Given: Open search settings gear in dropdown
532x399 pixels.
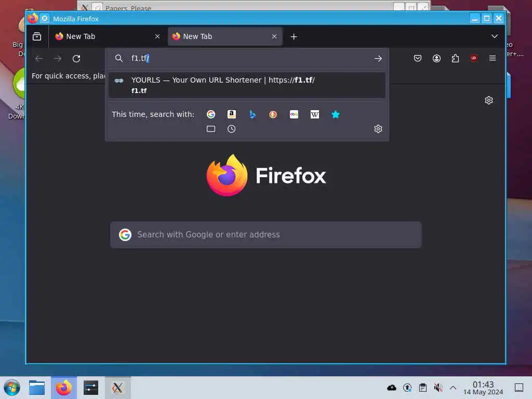Looking at the screenshot, I should coord(378,129).
